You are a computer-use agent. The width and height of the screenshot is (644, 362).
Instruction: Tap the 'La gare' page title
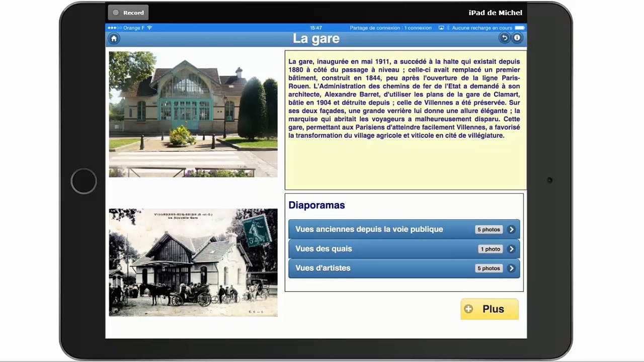316,39
